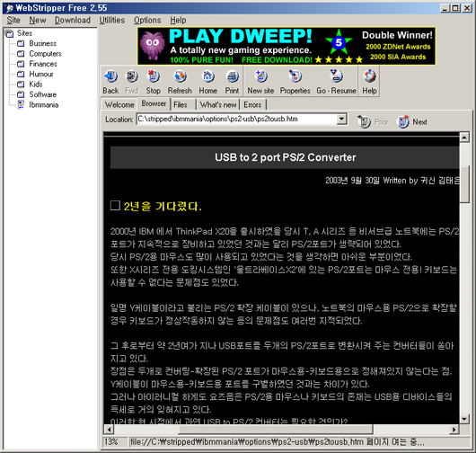Switch to the Browser tab
This screenshot has height=453, width=476.
[154, 103]
